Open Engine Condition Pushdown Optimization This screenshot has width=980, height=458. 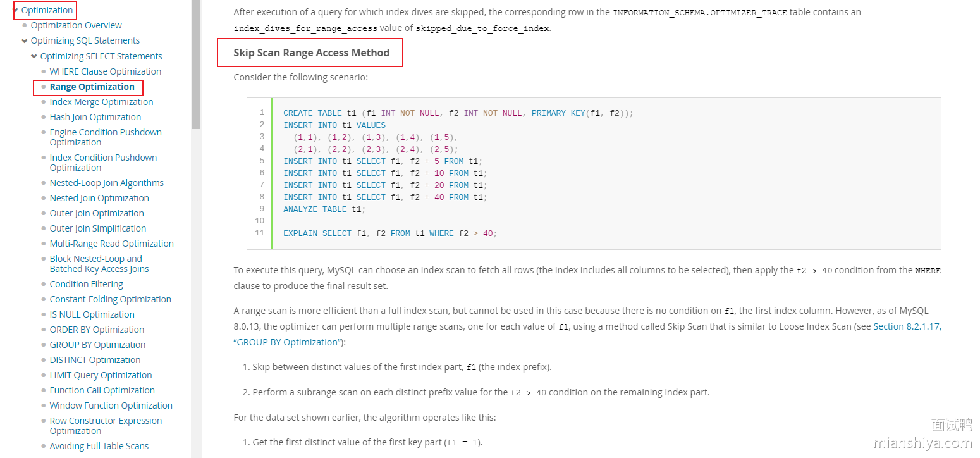click(x=106, y=137)
